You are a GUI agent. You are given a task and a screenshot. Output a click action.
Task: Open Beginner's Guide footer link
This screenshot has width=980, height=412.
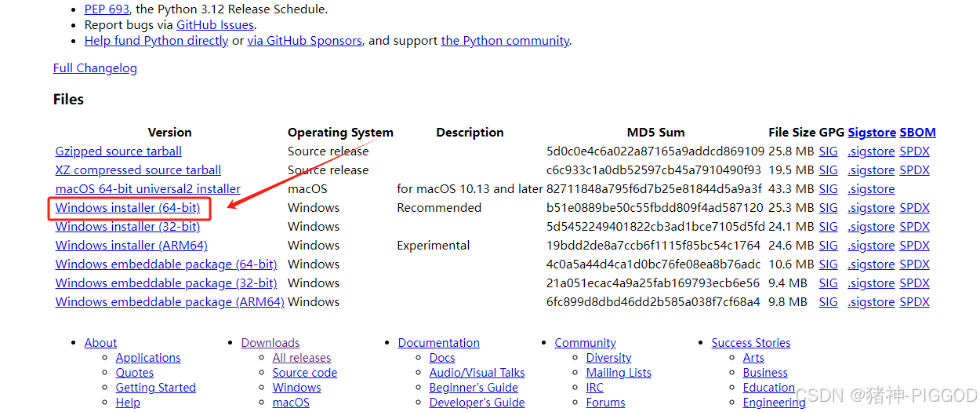pyautogui.click(x=474, y=388)
